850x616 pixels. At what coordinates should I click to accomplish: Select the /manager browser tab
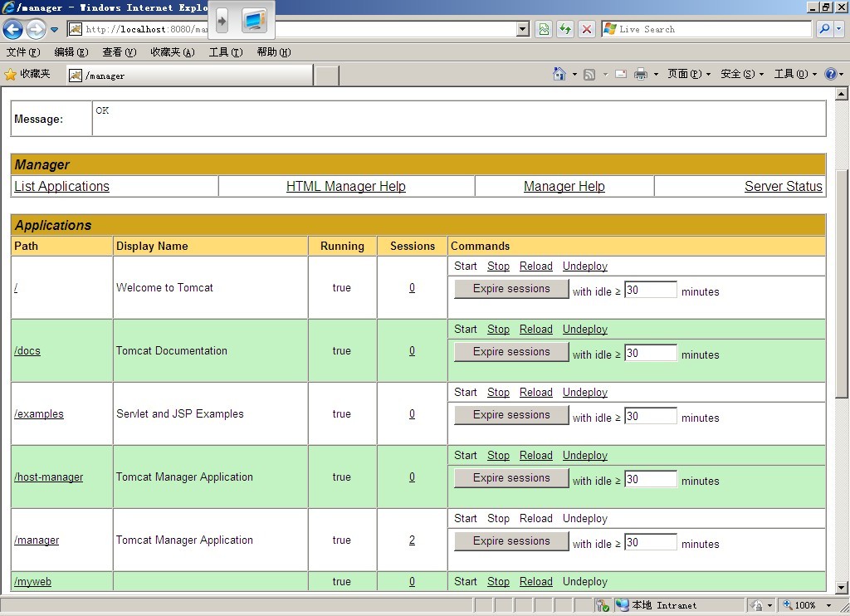click(190, 76)
